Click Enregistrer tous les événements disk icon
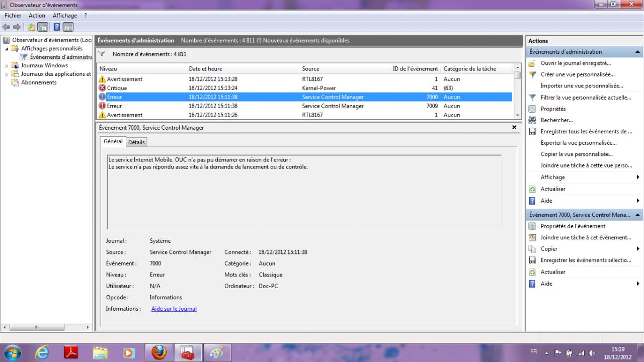The height and width of the screenshot is (362, 644). pos(531,132)
